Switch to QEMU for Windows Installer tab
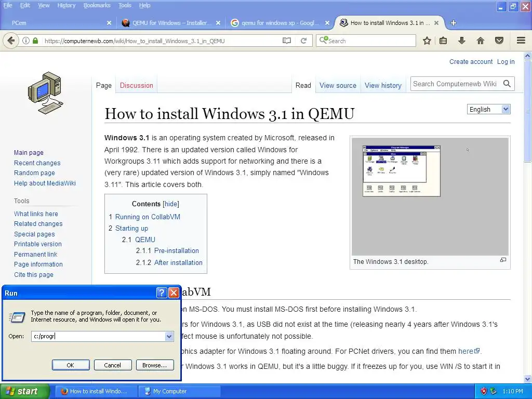The width and height of the screenshot is (532, 399). click(171, 23)
